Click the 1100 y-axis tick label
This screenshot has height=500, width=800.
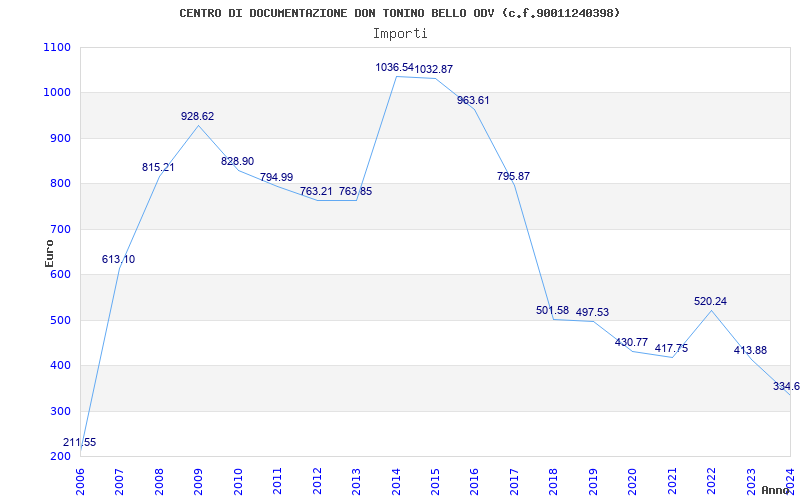pos(57,47)
